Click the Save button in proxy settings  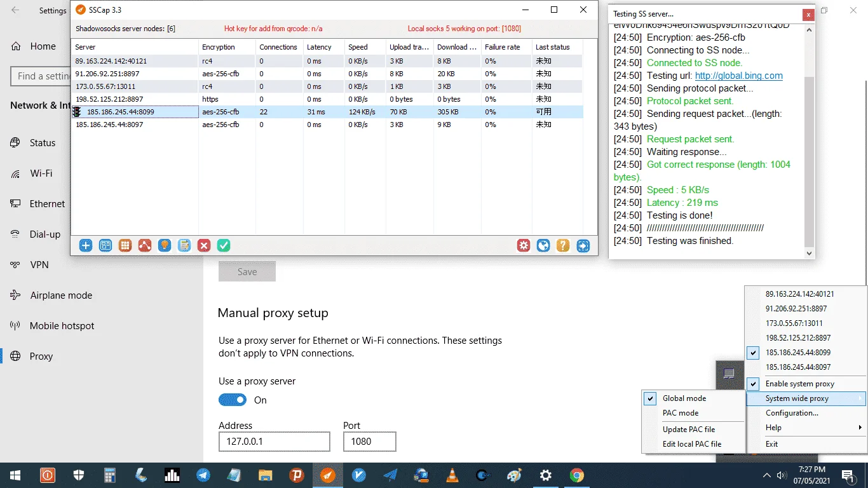coord(247,271)
